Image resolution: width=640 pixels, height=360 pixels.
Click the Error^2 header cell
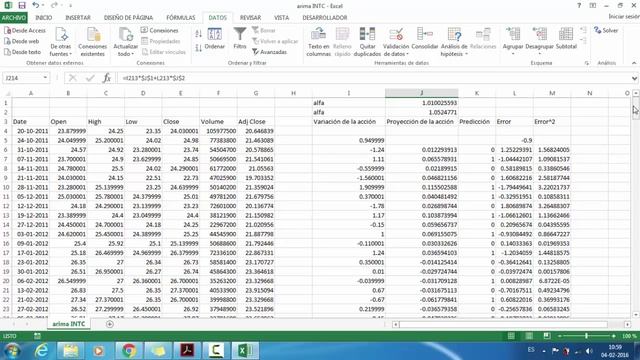click(552, 122)
